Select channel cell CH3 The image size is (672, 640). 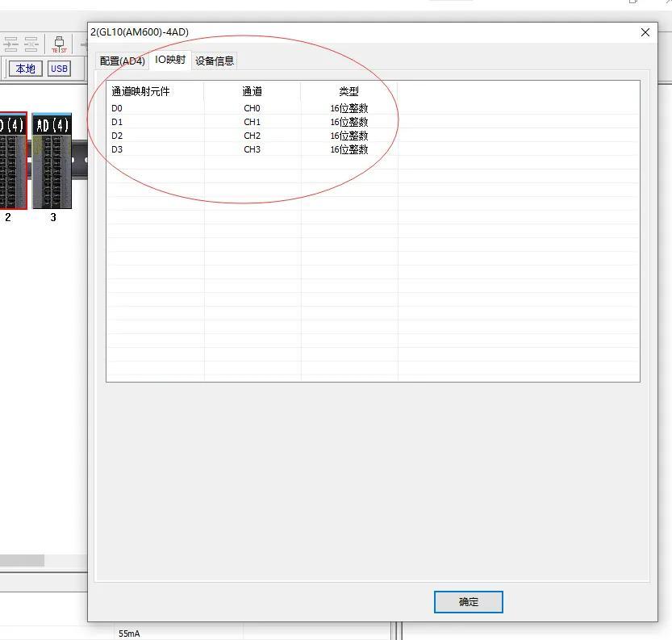[x=252, y=149]
